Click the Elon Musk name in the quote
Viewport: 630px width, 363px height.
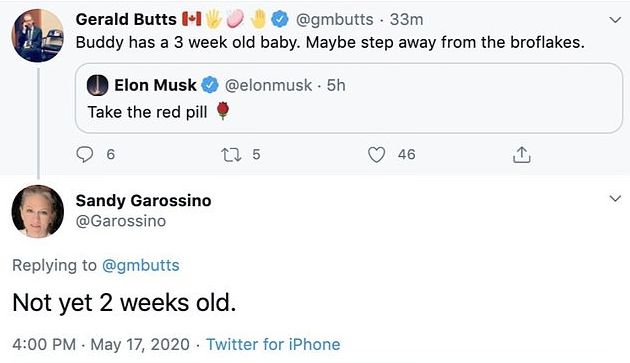pos(155,85)
